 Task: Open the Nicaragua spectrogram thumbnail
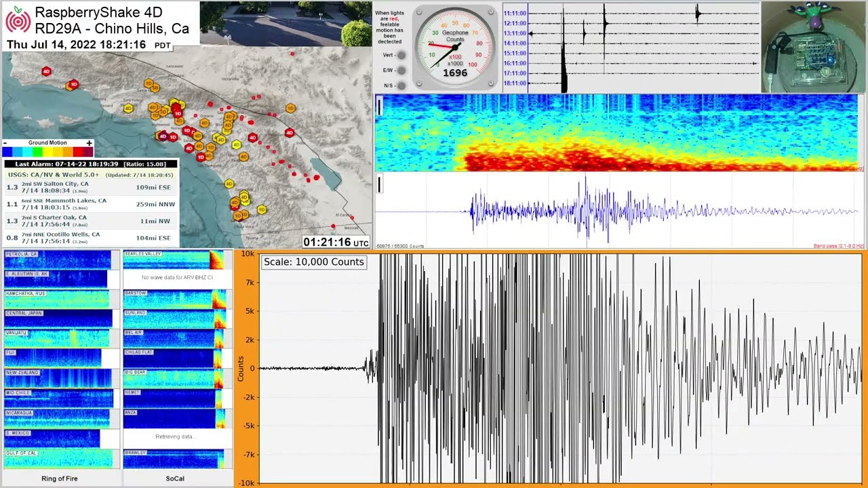point(58,418)
